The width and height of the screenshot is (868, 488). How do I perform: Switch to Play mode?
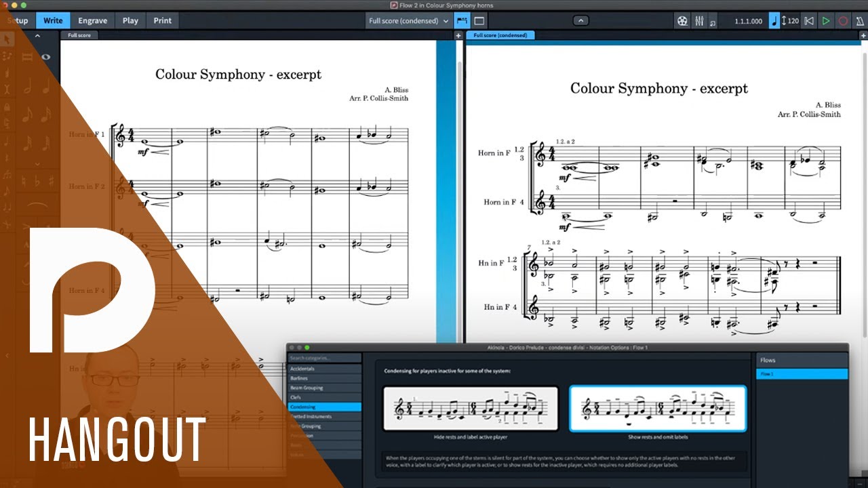(x=130, y=20)
